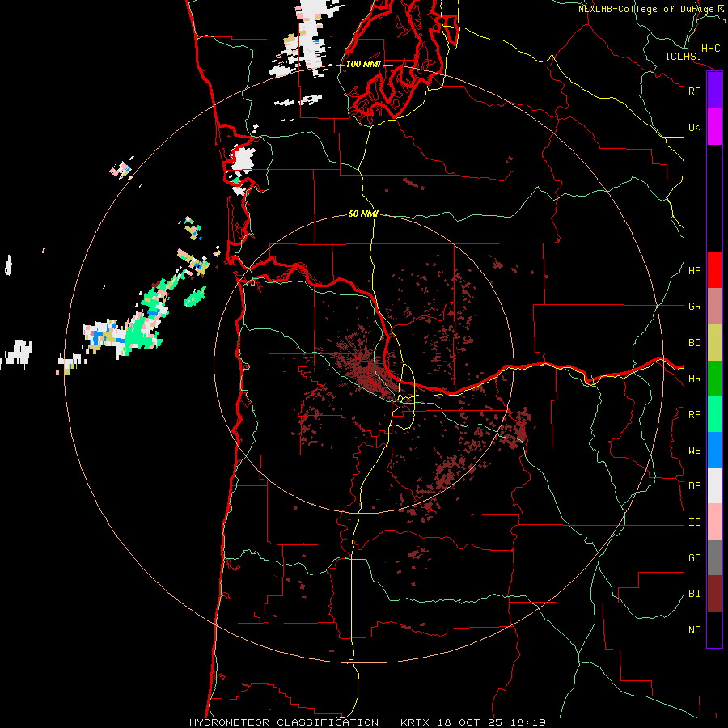Click the HA red legend swatch
728x728 pixels.
tap(714, 270)
